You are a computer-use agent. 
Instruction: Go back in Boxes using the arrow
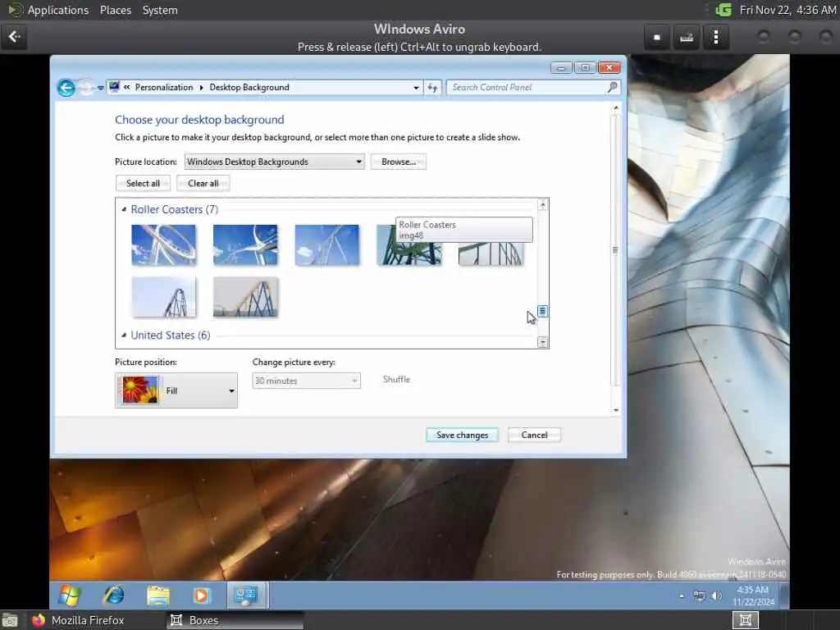pos(14,36)
